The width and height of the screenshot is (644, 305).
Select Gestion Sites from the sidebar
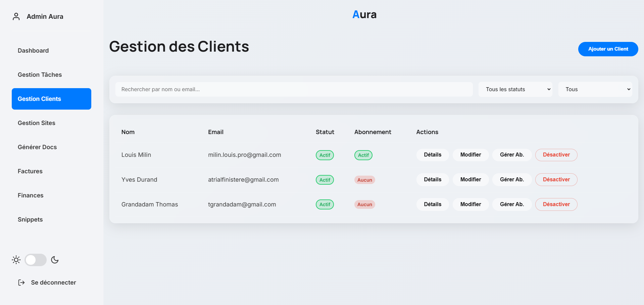(37, 123)
